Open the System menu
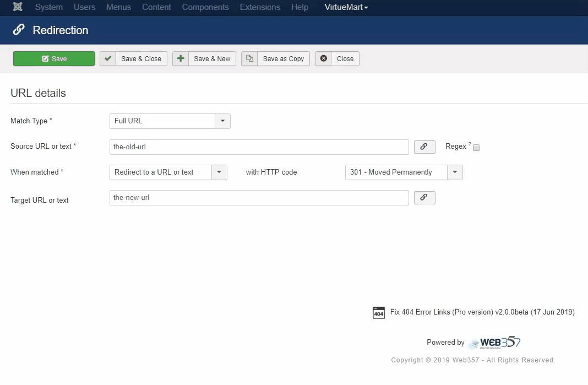588x385 pixels. click(x=49, y=7)
